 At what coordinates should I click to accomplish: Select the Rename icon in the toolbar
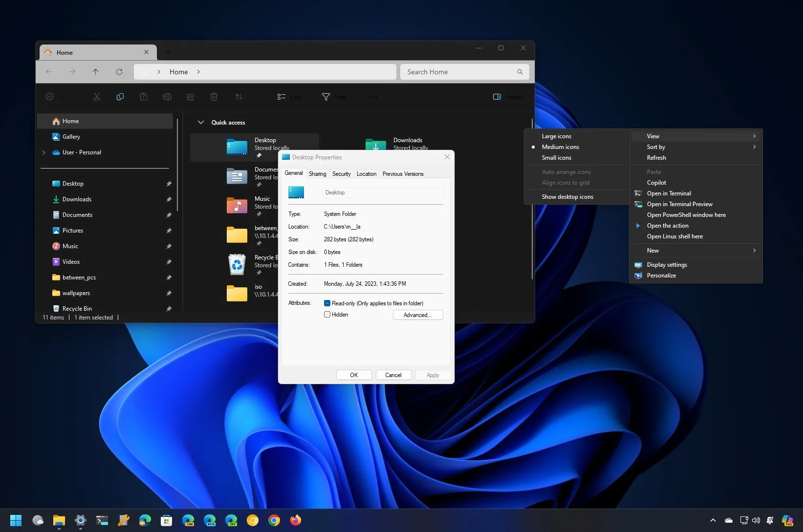pos(167,97)
